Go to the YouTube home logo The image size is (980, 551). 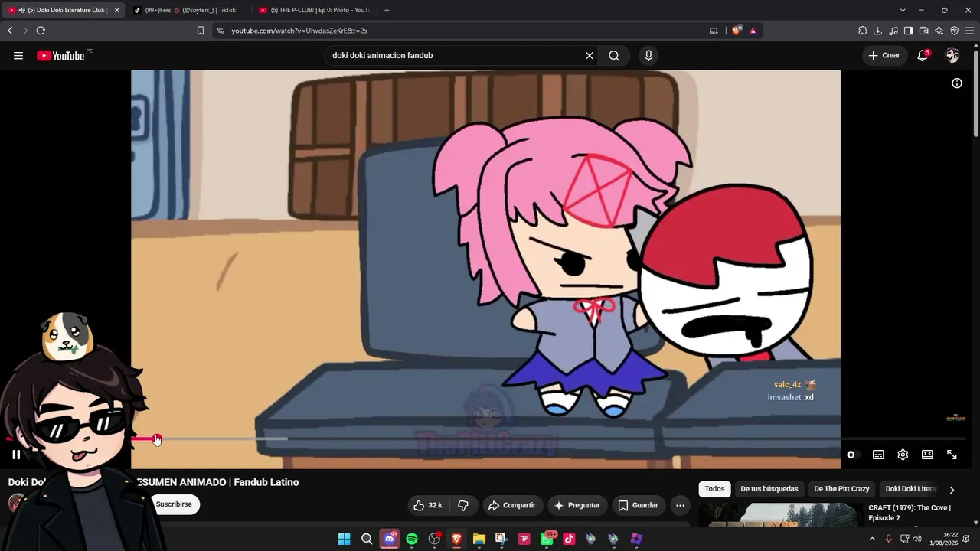(x=60, y=55)
